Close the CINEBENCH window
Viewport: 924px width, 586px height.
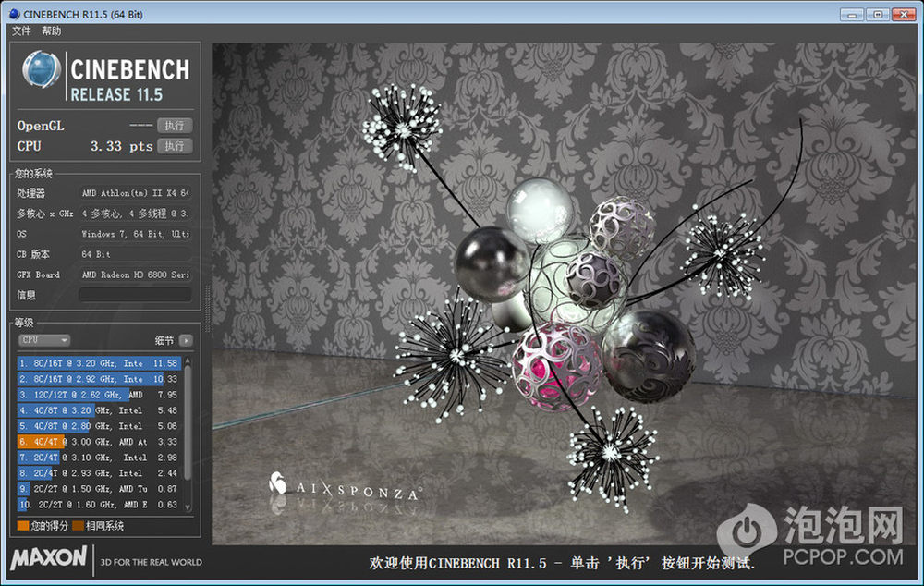[x=904, y=14]
